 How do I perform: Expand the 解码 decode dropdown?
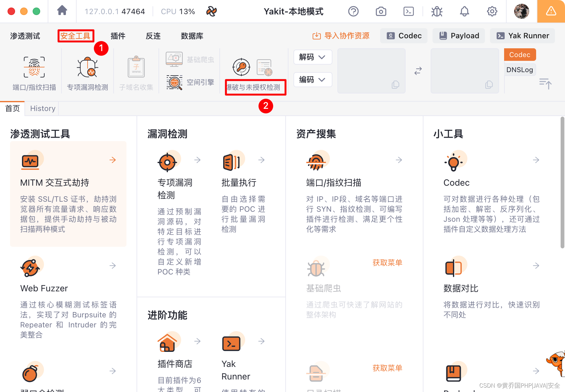tap(313, 57)
